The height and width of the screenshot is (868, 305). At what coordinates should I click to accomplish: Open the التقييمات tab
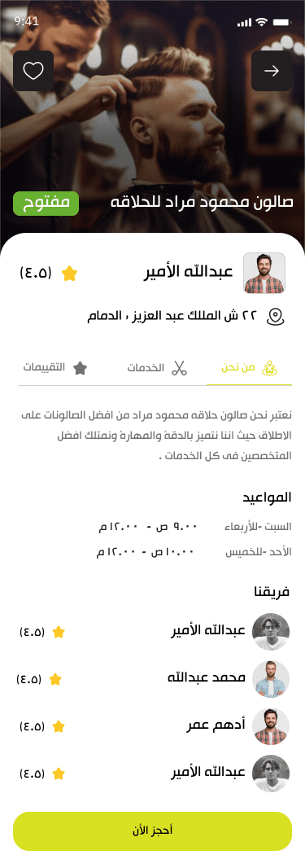55,368
